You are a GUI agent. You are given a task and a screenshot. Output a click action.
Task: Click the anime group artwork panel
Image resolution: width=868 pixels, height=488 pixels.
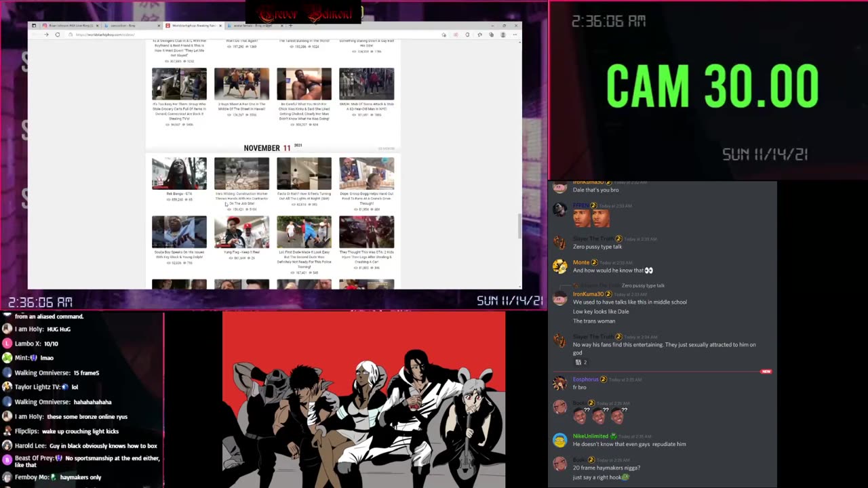[x=363, y=400]
